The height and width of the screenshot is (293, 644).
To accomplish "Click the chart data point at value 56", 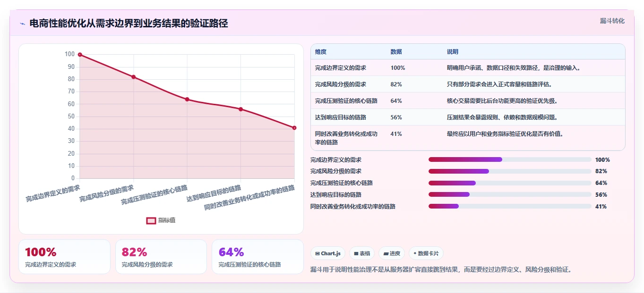I will (x=240, y=109).
